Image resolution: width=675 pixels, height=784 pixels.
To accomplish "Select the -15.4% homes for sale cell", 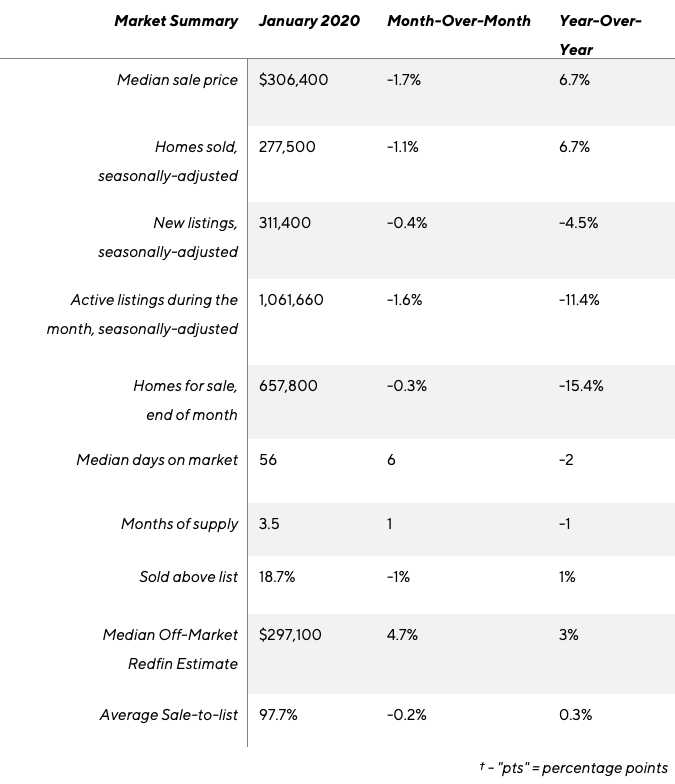I will pyautogui.click(x=581, y=386).
